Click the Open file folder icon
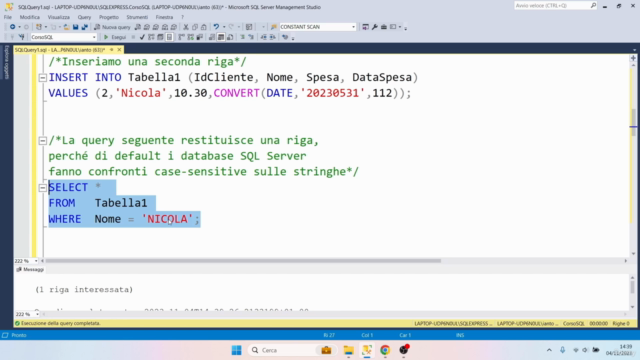The width and height of the screenshot is (640, 360). click(x=66, y=27)
